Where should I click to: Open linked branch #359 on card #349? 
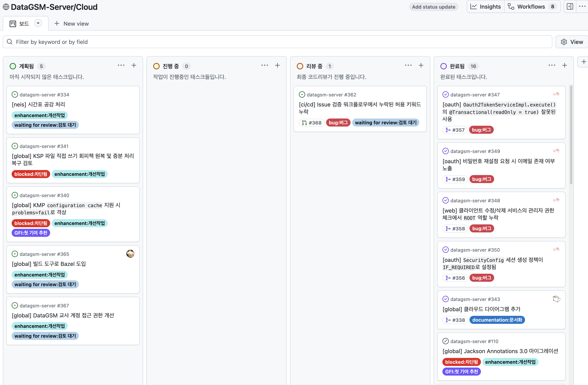point(455,179)
